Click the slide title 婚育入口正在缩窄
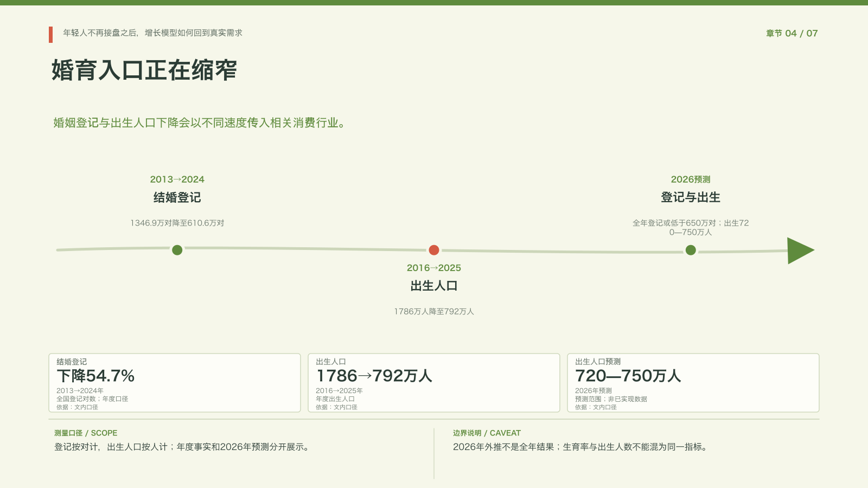 coord(144,70)
